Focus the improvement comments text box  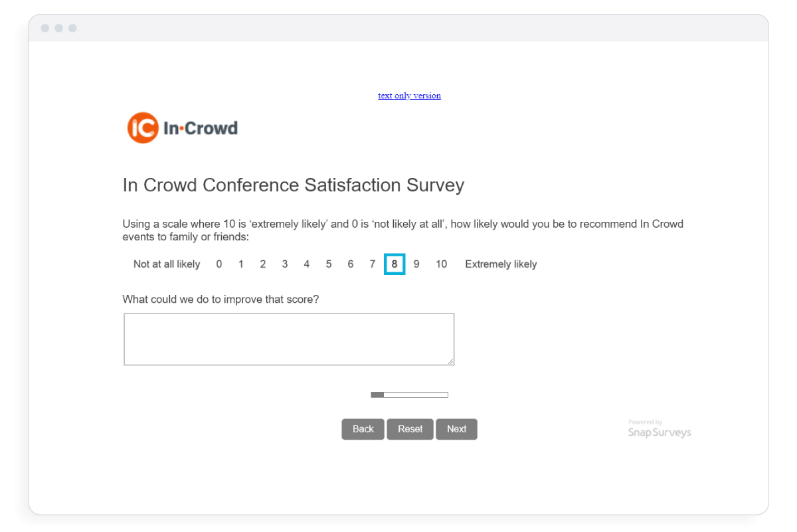tap(289, 339)
